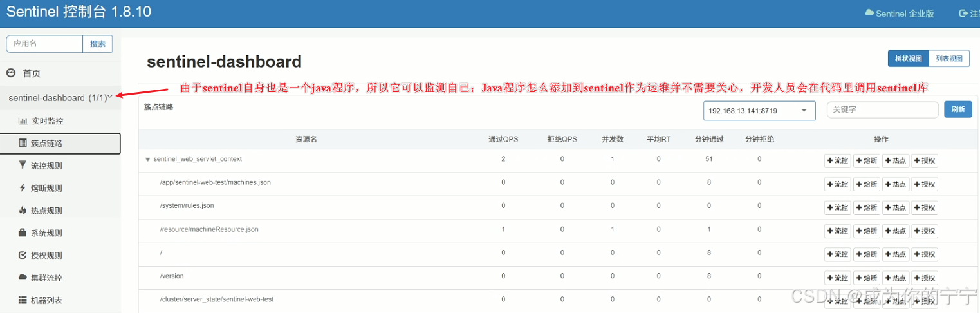Click resource name /app/sentinel-web-test/machines.json
Image resolution: width=980 pixels, height=313 pixels.
[x=216, y=182]
